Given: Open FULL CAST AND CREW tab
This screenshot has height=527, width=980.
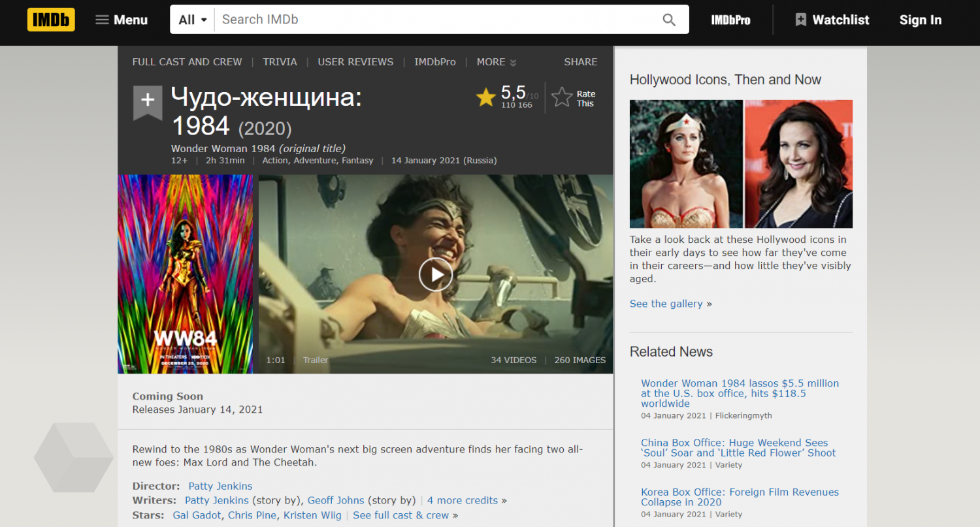Looking at the screenshot, I should point(187,62).
